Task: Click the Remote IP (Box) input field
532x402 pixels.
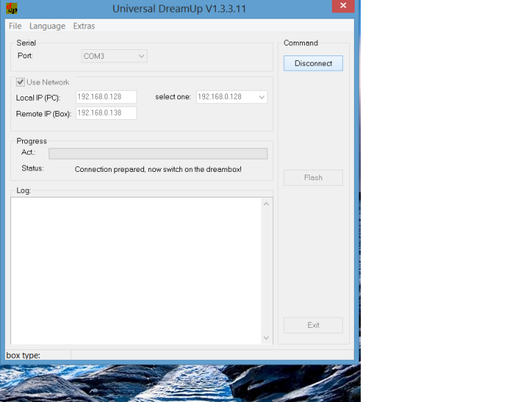Action: point(106,114)
